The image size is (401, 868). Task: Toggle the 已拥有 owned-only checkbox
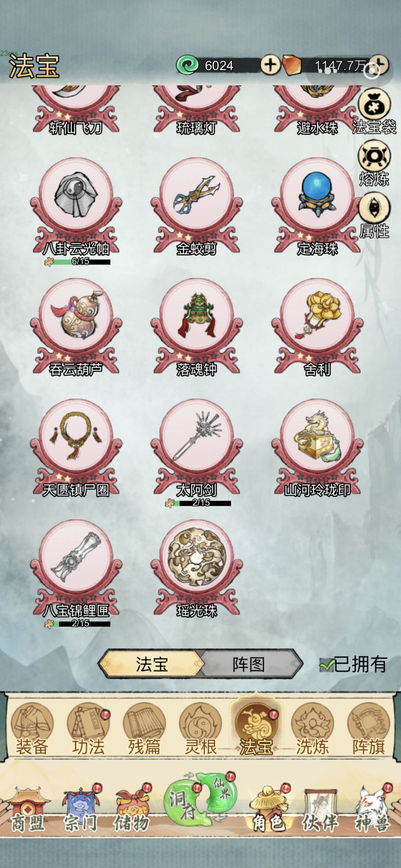point(353,664)
